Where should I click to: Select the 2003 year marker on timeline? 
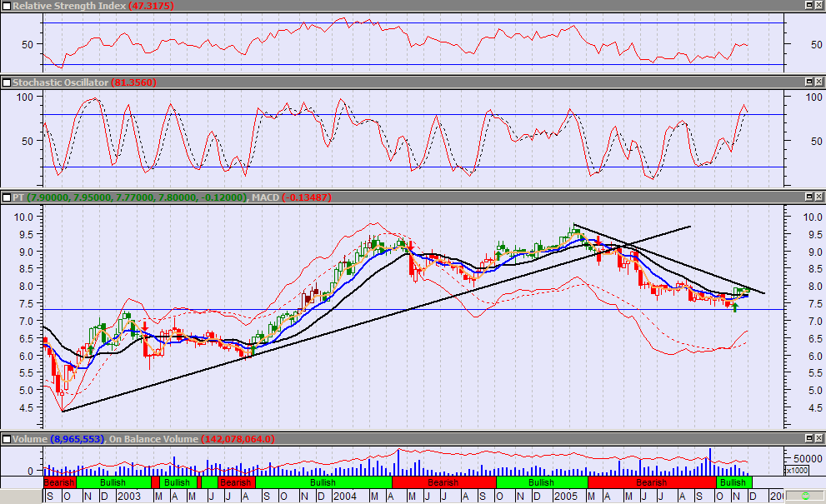(x=129, y=497)
